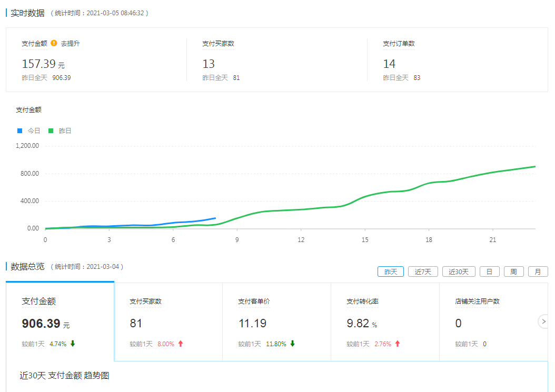The height and width of the screenshot is (392, 555).
Task: Select the 支付转化率 metric card
Action: point(384,321)
